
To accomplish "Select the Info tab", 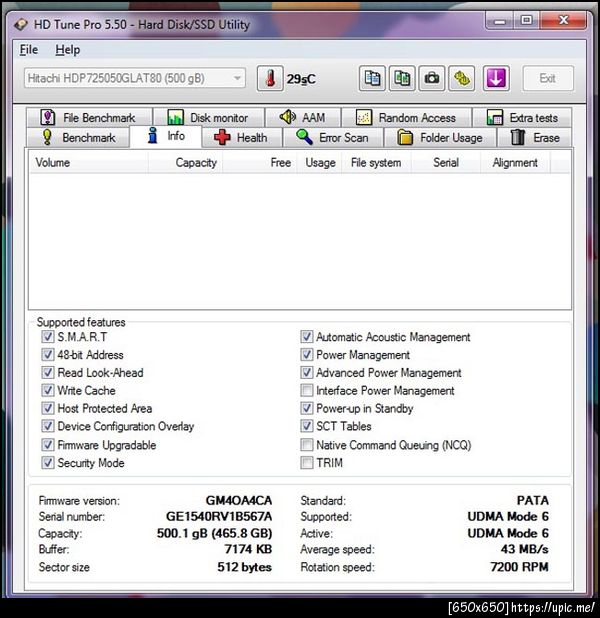I will point(166,136).
